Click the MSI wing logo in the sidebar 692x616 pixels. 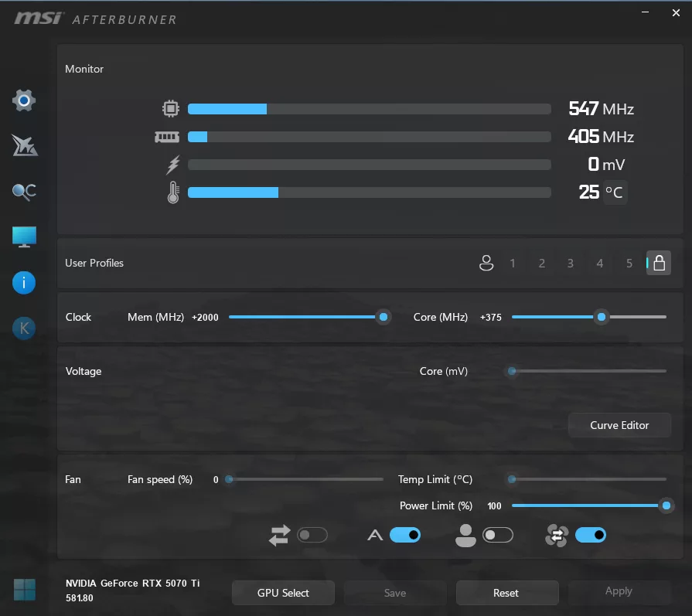click(x=23, y=145)
